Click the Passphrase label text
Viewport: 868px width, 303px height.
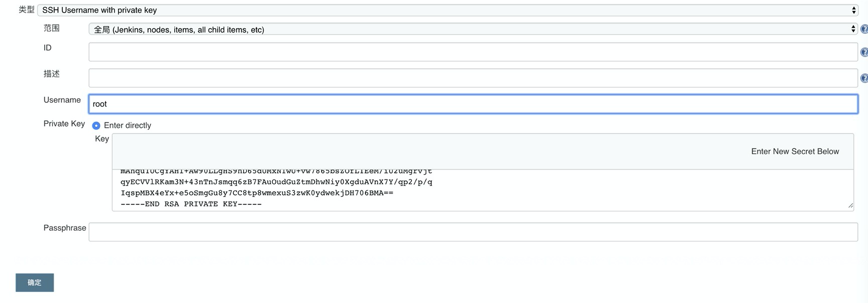click(x=65, y=228)
